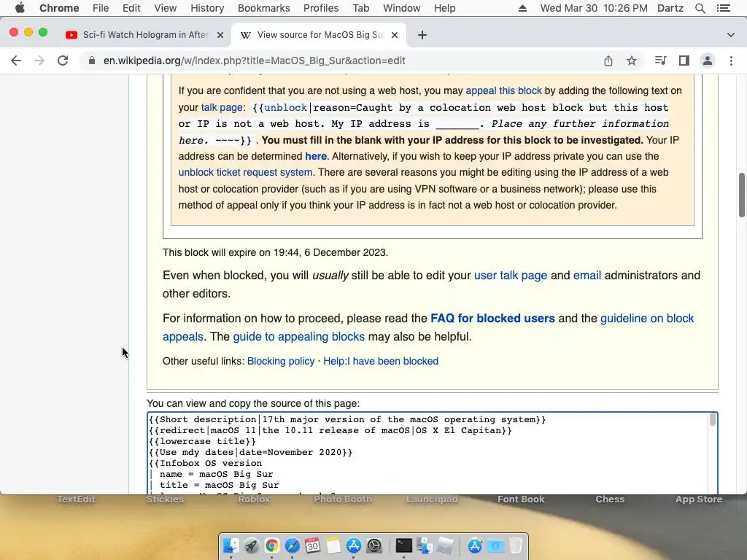
Task: Click the 'email' link
Action: [587, 275]
